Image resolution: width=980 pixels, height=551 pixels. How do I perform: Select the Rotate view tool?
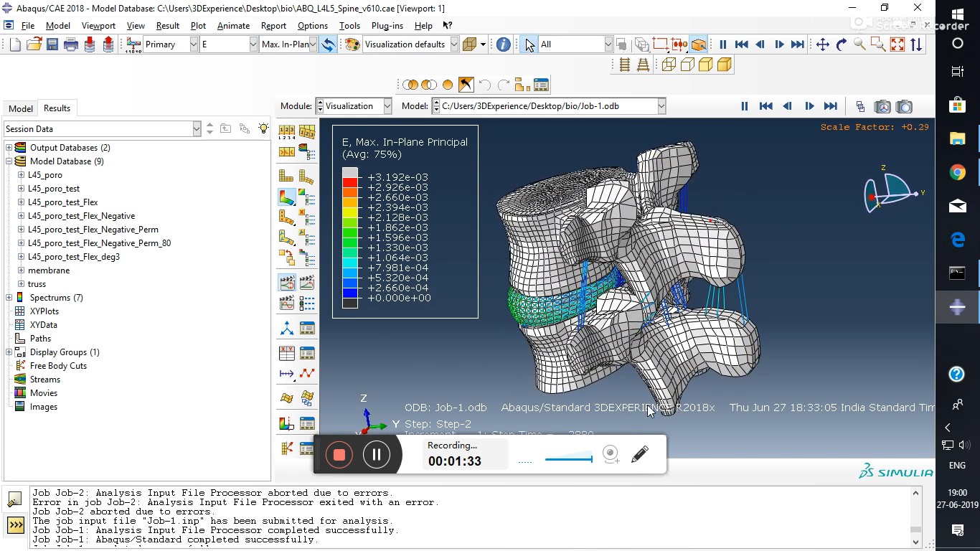tap(842, 44)
